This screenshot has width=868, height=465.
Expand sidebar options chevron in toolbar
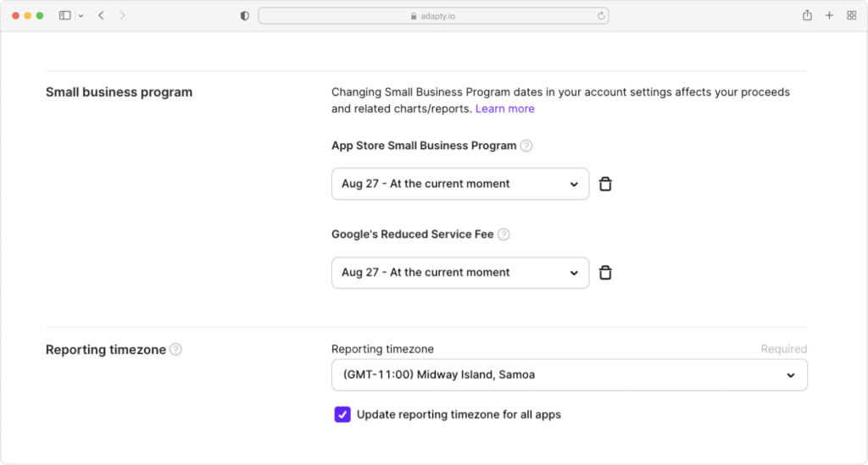pos(81,16)
